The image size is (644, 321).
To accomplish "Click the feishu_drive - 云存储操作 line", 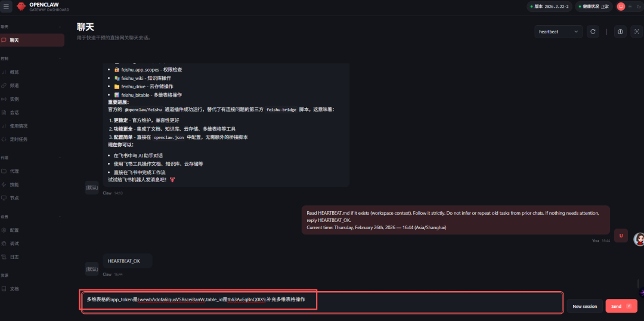I will [143, 87].
